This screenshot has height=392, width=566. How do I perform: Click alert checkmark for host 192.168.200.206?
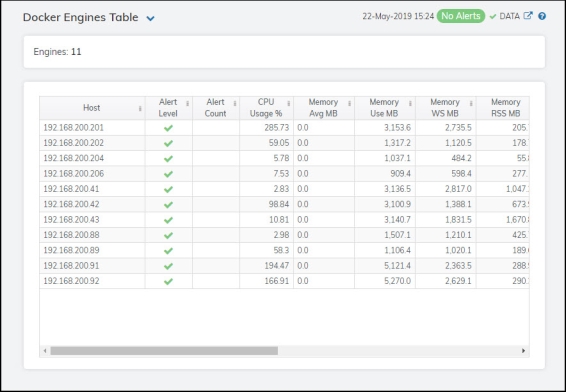click(168, 174)
